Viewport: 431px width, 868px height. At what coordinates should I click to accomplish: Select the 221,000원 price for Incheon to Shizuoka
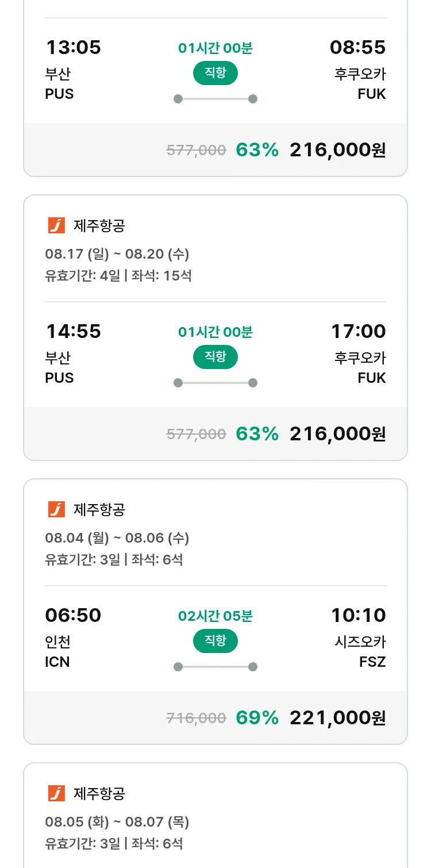click(x=337, y=717)
